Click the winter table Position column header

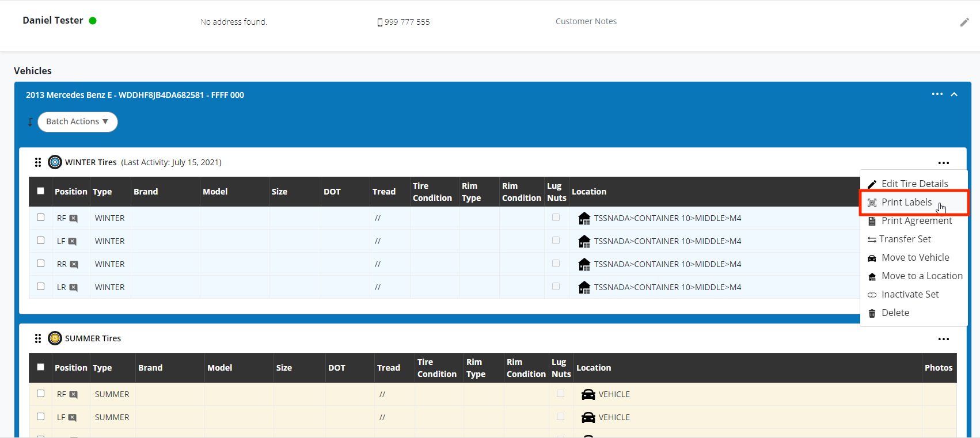pyautogui.click(x=71, y=192)
